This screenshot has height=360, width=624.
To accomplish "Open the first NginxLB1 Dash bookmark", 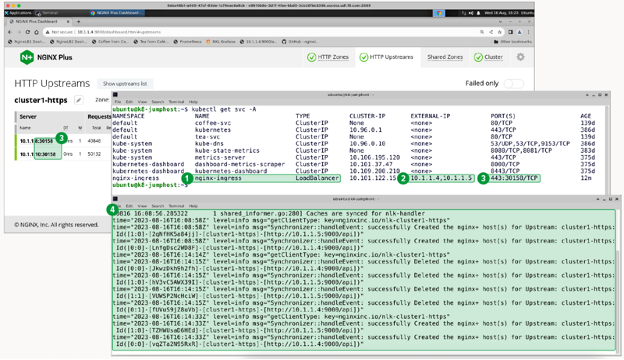I will pyautogui.click(x=26, y=41).
